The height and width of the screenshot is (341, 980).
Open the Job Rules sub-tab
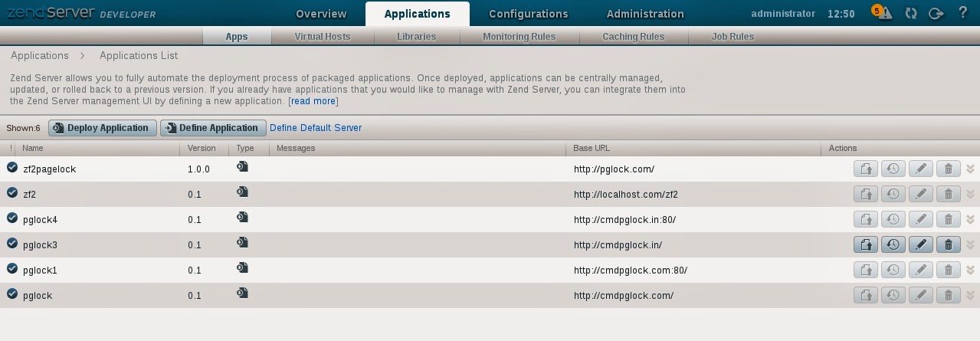coord(733,37)
